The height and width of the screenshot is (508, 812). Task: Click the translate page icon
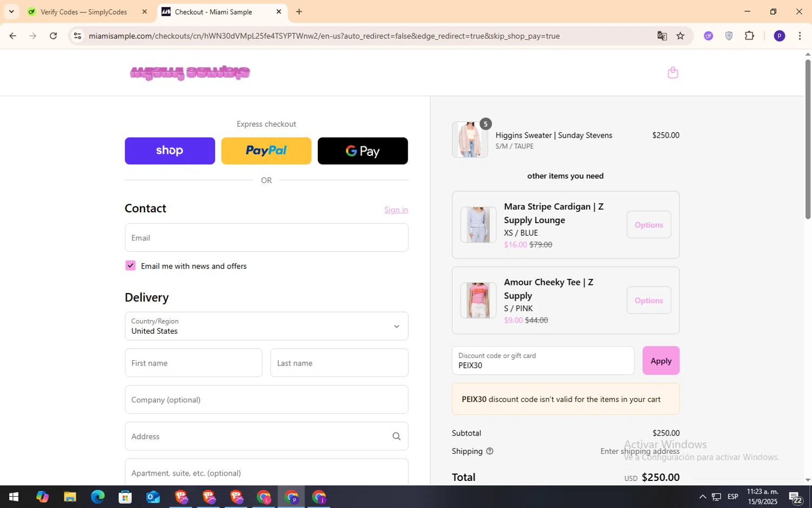tap(662, 36)
